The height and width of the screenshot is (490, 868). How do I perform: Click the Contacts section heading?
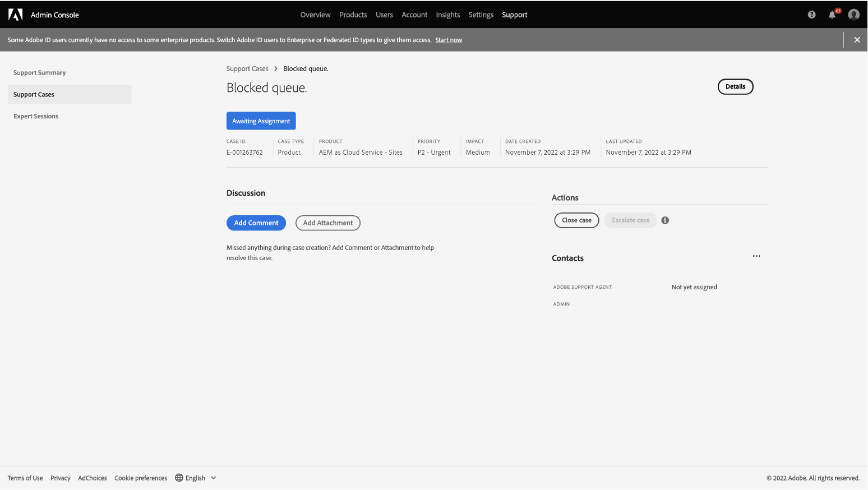pos(567,258)
